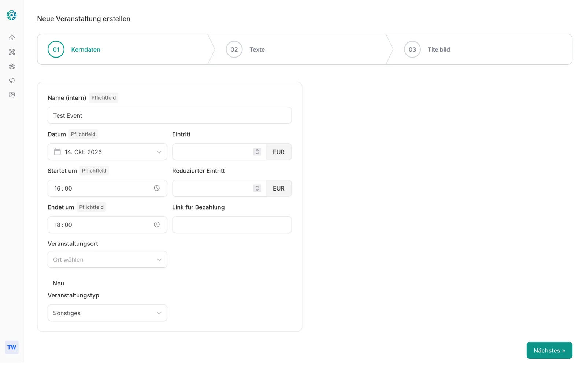Open the megaphone icon in sidebar

tap(12, 81)
